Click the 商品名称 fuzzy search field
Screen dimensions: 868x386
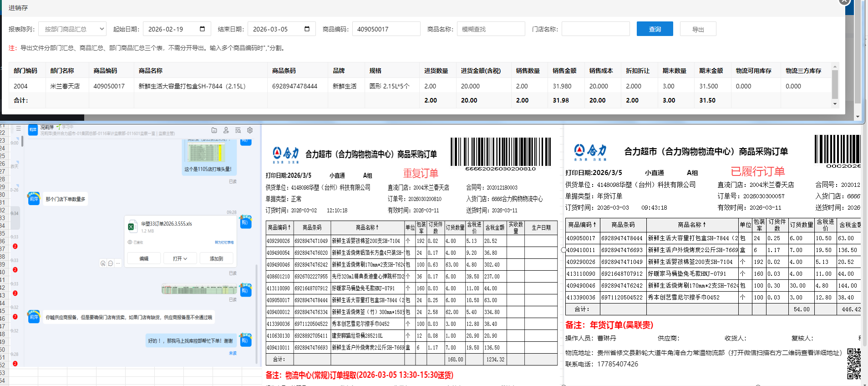[x=491, y=29]
